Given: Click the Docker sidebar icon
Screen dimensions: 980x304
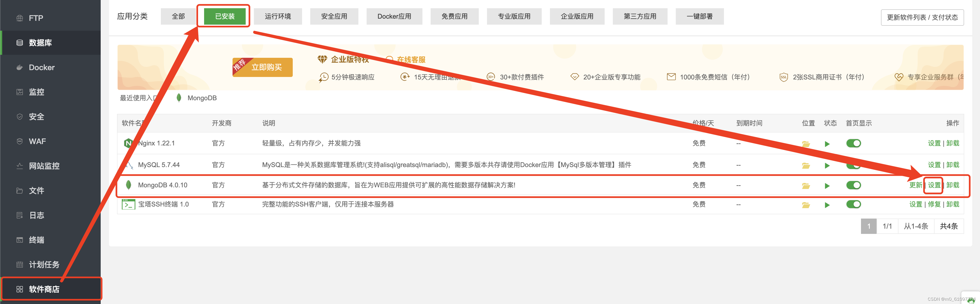Looking at the screenshot, I should [x=20, y=67].
